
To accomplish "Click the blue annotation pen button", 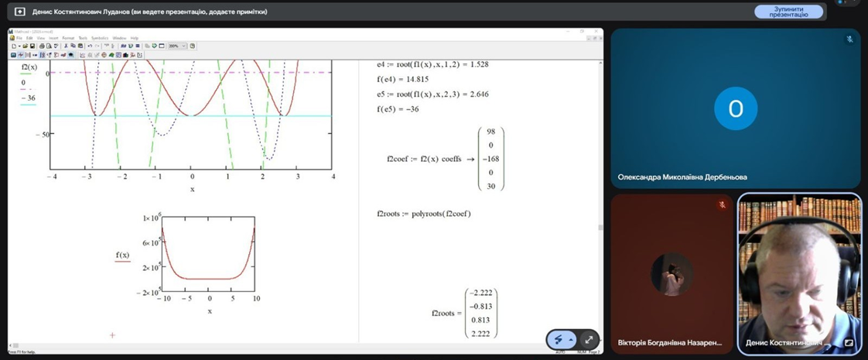I will coord(559,339).
